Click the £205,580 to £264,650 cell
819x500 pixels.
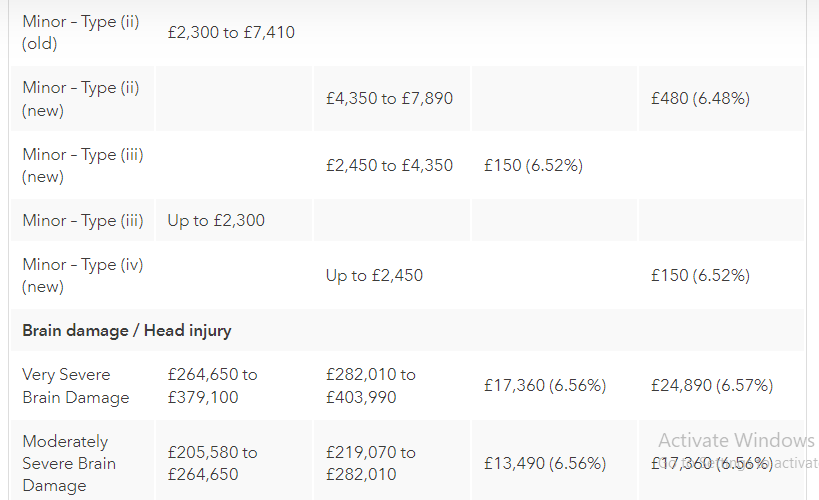[212, 463]
